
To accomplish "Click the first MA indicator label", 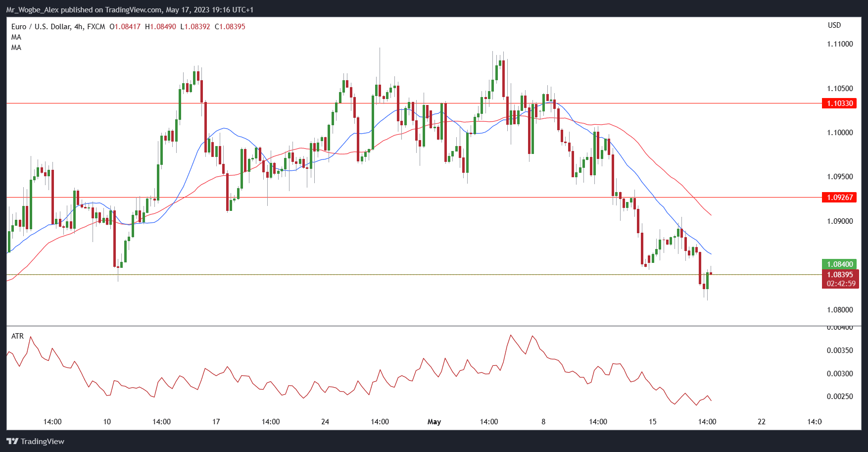I will coord(16,37).
